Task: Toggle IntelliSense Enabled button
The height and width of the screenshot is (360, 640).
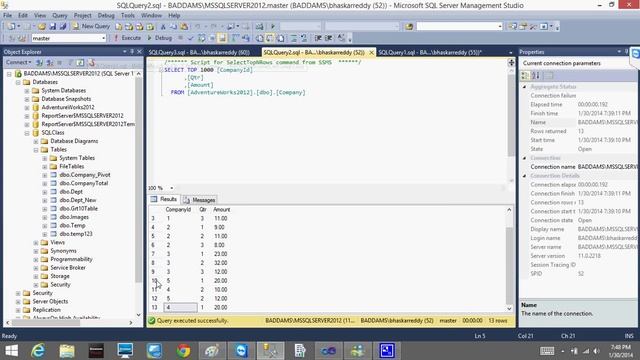Action: coord(222,38)
